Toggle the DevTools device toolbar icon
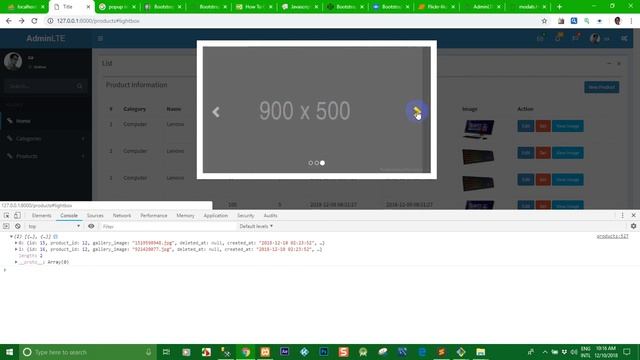This screenshot has height=360, width=640. click(17, 216)
